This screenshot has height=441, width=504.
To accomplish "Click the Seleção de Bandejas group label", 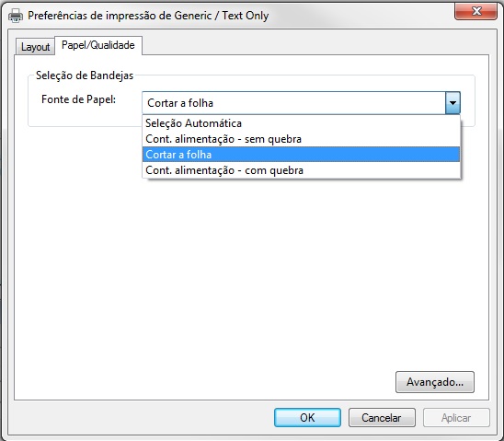I will 85,75.
